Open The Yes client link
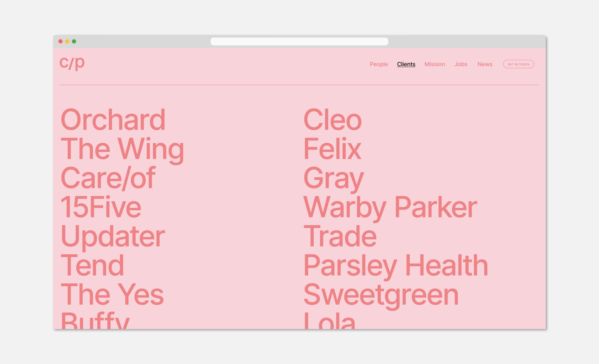The height and width of the screenshot is (364, 599). pyautogui.click(x=112, y=294)
